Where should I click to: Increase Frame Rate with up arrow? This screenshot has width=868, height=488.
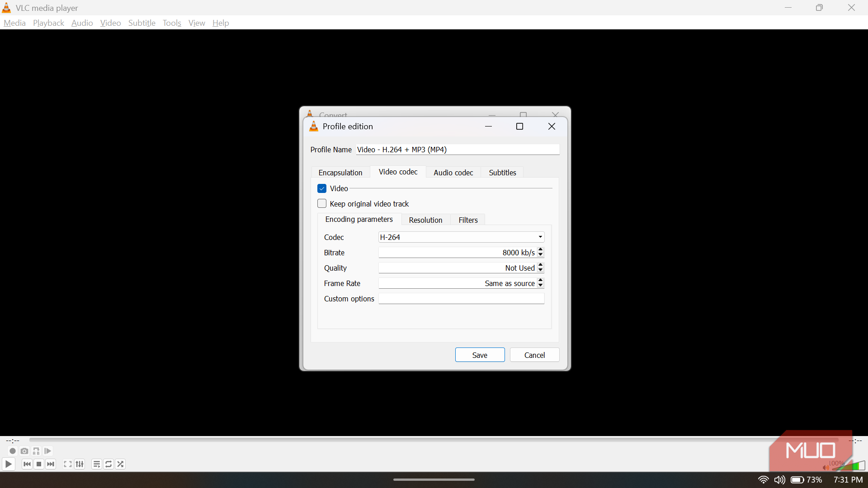tap(540, 281)
